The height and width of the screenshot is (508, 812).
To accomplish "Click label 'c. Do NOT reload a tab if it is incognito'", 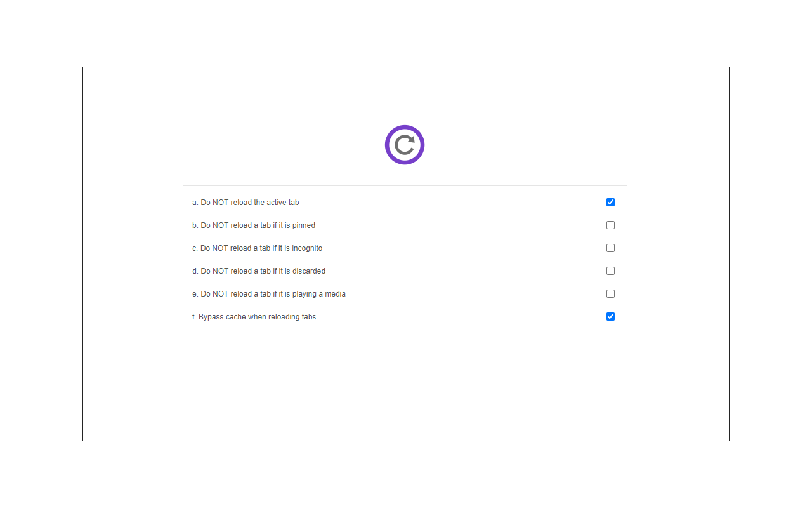I will [257, 248].
